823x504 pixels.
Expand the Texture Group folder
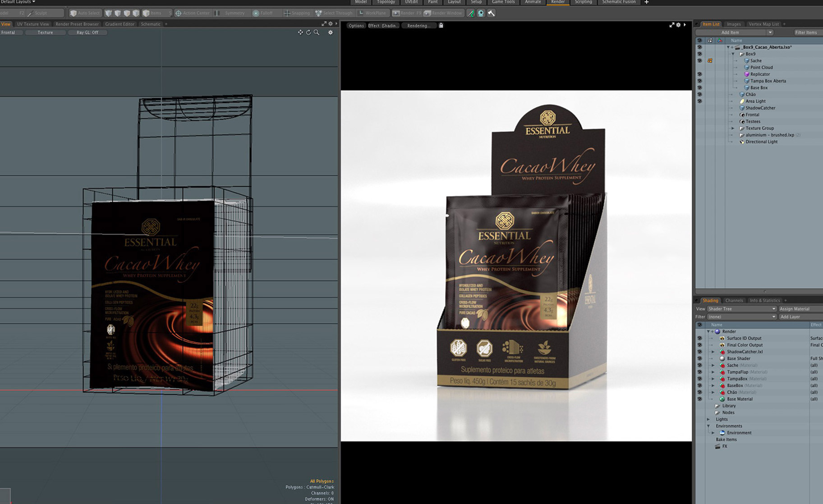pyautogui.click(x=733, y=128)
